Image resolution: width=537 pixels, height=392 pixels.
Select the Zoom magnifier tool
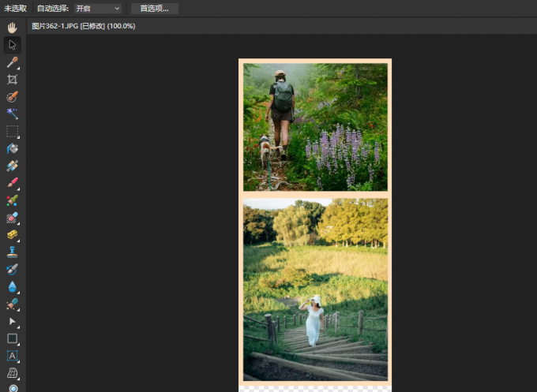tap(13, 388)
